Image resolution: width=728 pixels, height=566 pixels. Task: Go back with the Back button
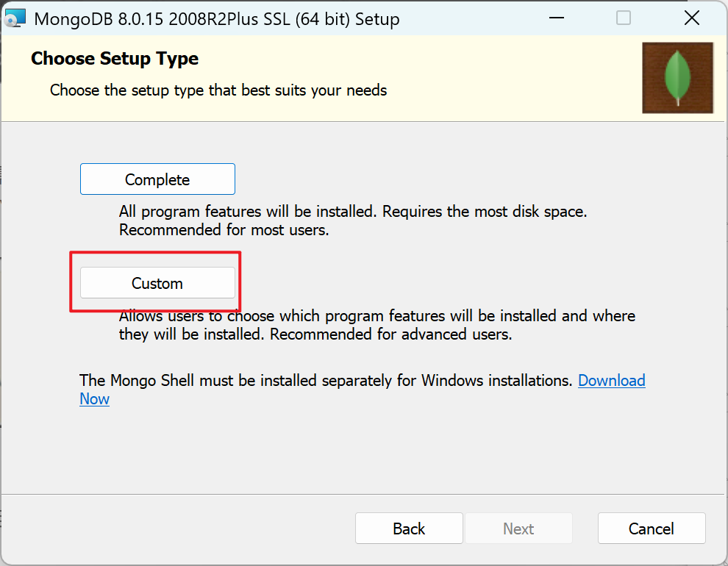pyautogui.click(x=409, y=529)
